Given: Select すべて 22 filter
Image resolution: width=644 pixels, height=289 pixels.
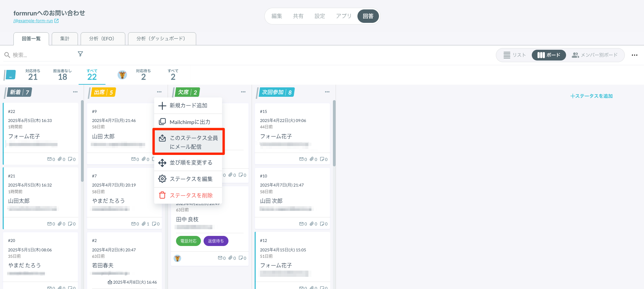Looking at the screenshot, I should (92, 75).
